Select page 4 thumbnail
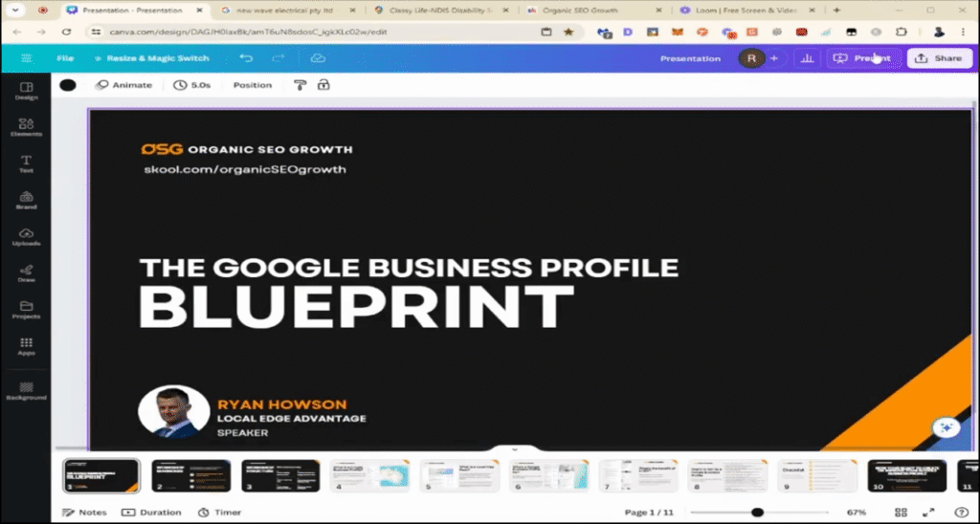980x524 pixels. [370, 476]
